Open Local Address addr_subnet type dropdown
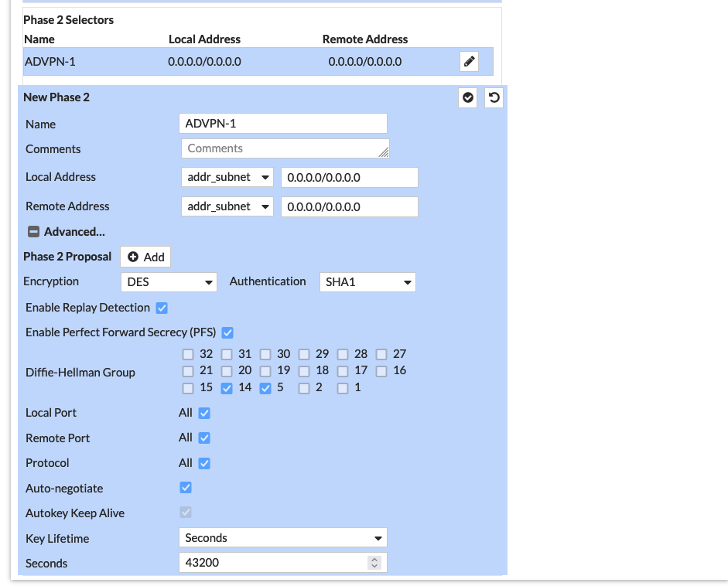This screenshot has width=728, height=586. pos(227,177)
